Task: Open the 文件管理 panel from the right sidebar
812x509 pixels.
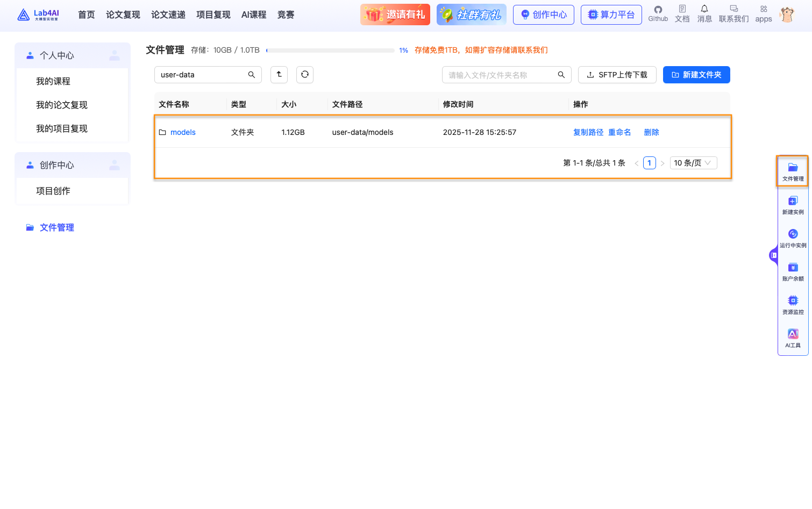Action: pyautogui.click(x=793, y=170)
